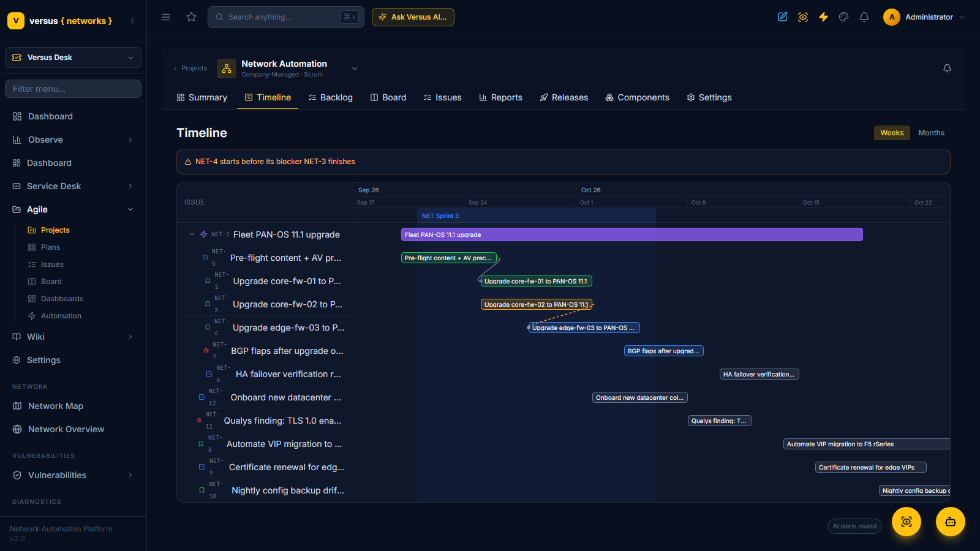This screenshot has width=980, height=551.
Task: Click the Network Automation project icon
Action: (227, 69)
